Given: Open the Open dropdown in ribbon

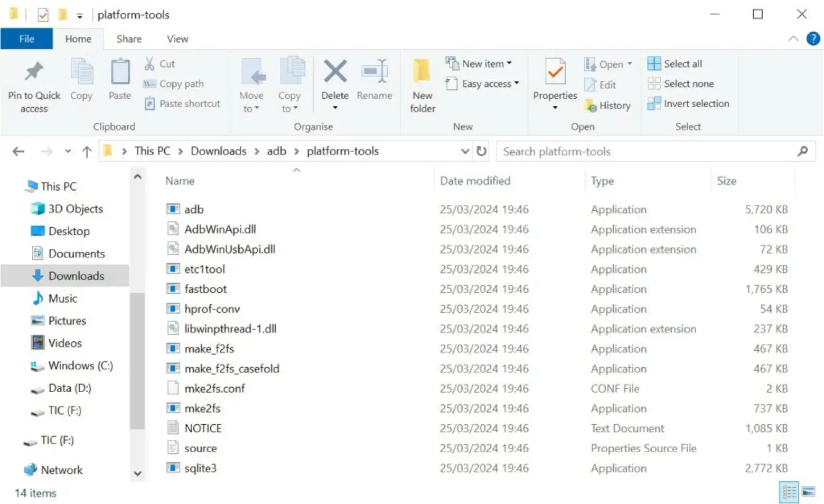Looking at the screenshot, I should [x=608, y=64].
